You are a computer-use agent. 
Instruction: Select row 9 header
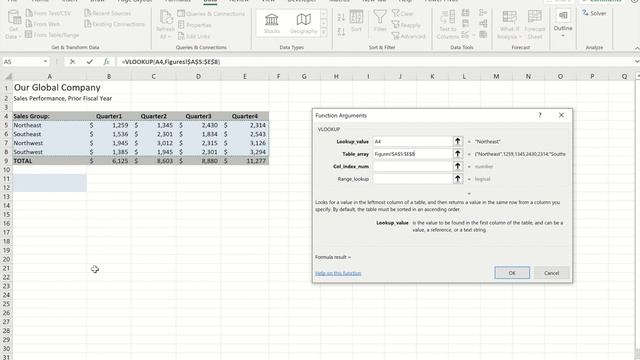[6, 161]
